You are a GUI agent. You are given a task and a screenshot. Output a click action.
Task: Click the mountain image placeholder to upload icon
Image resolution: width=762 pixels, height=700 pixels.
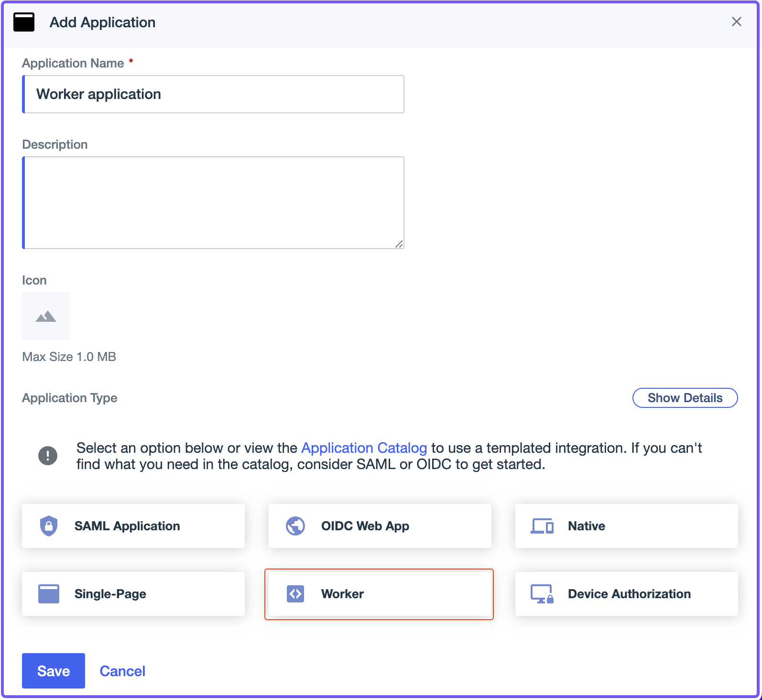coord(46,316)
